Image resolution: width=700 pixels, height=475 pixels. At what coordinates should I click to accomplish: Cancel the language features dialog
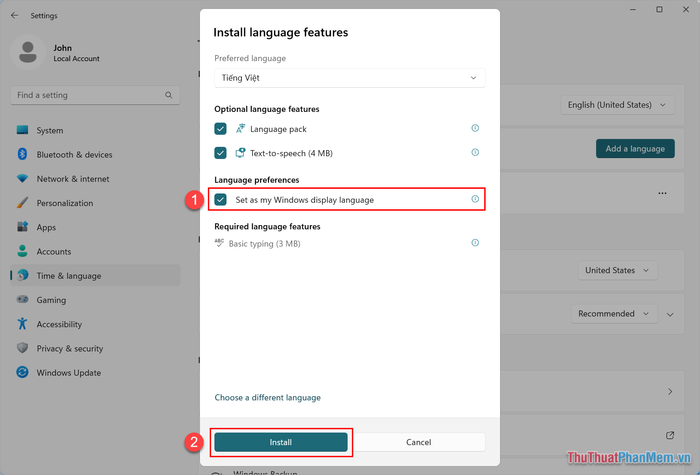[x=418, y=442]
